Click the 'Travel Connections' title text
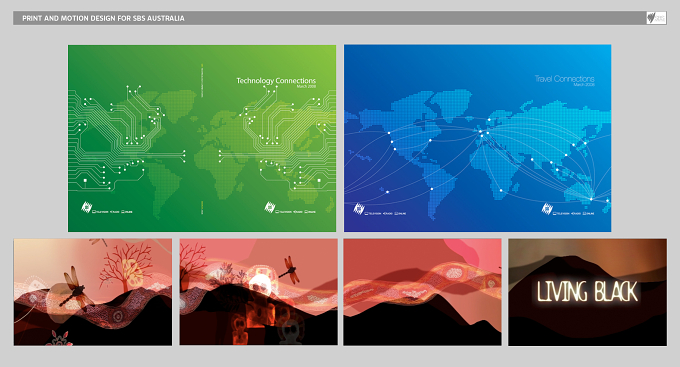The image size is (680, 367). coord(564,79)
